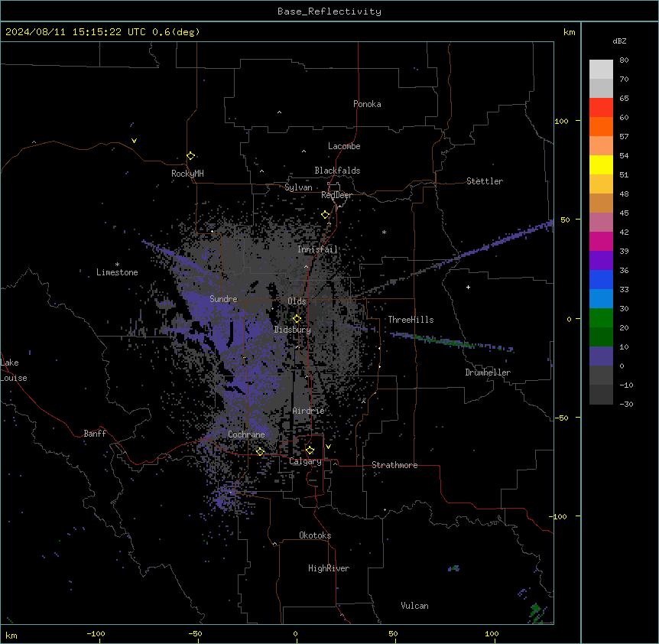Click the Lake Louise label
This screenshot has width=659, height=644.
tap(13, 370)
